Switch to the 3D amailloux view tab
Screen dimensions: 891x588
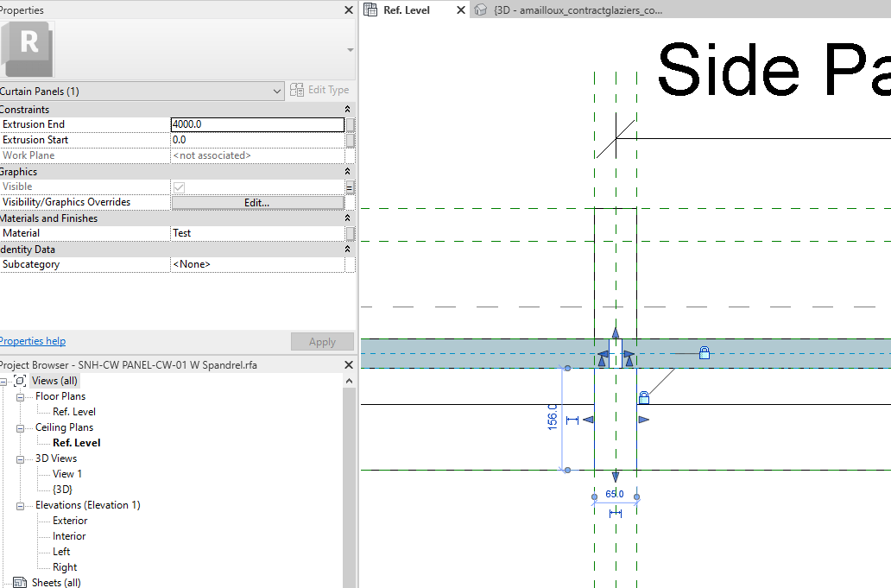coord(570,11)
